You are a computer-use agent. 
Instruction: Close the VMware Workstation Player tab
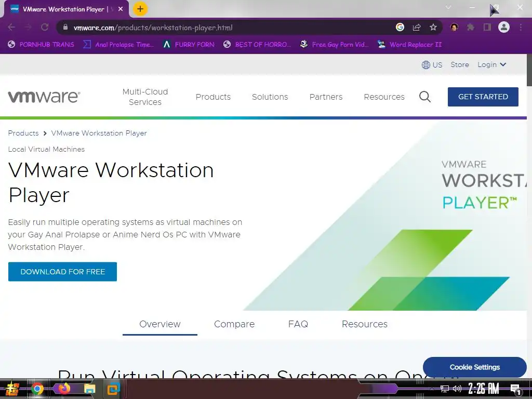click(121, 9)
